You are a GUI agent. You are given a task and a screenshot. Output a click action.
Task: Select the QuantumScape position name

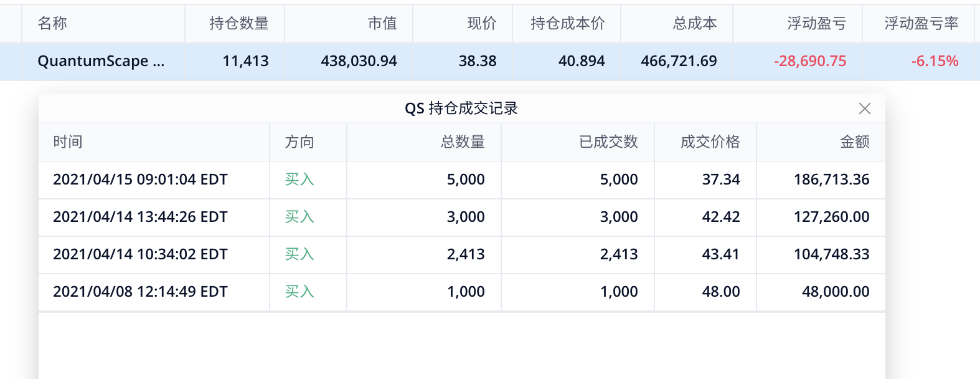[101, 61]
